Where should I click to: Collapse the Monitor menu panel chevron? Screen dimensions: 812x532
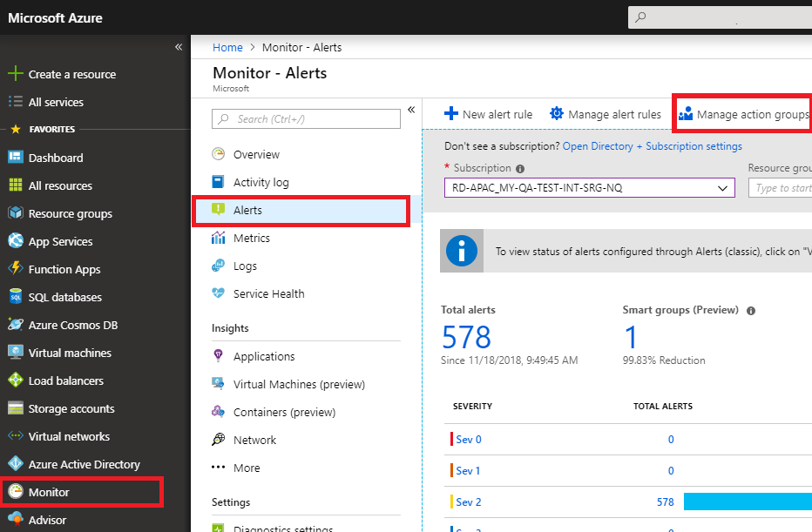tap(410, 110)
